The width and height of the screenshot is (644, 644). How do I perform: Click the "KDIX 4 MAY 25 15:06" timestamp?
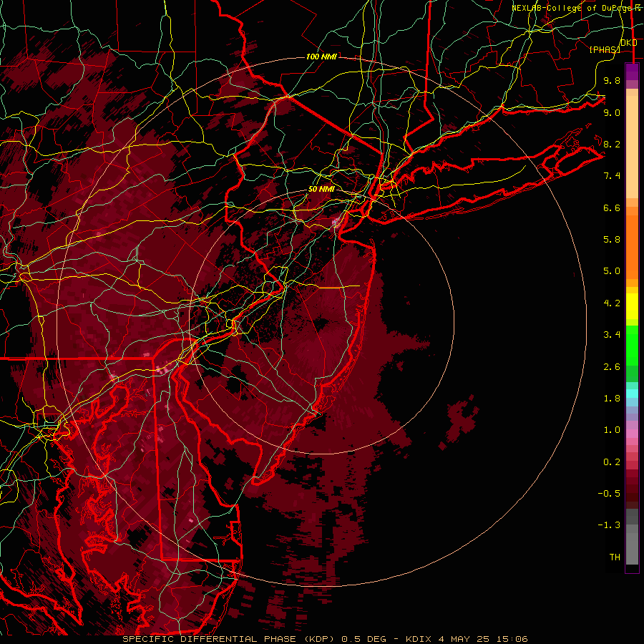click(x=467, y=639)
